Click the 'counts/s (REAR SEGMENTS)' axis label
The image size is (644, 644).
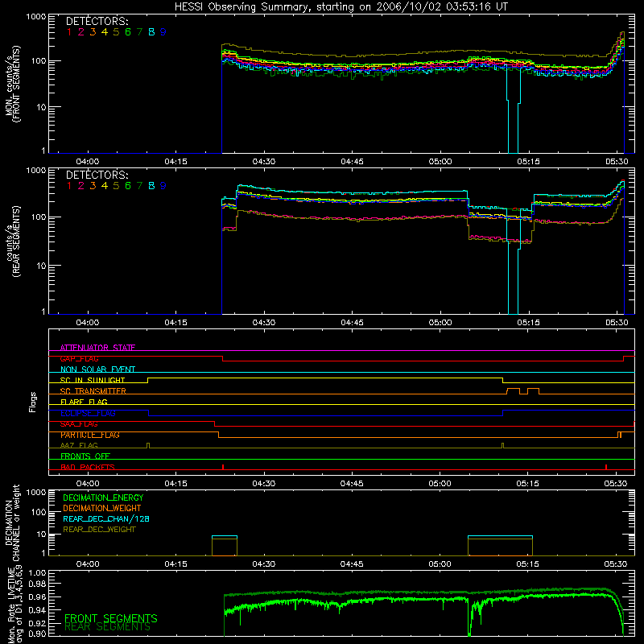pos(12,242)
